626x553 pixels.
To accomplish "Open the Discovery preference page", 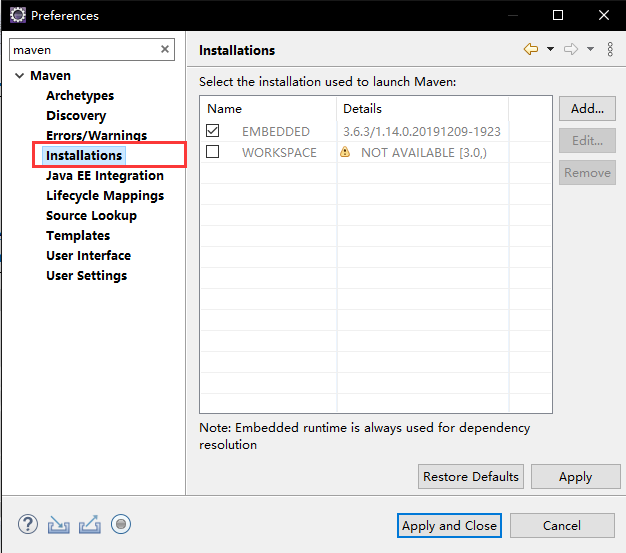I will 76,116.
